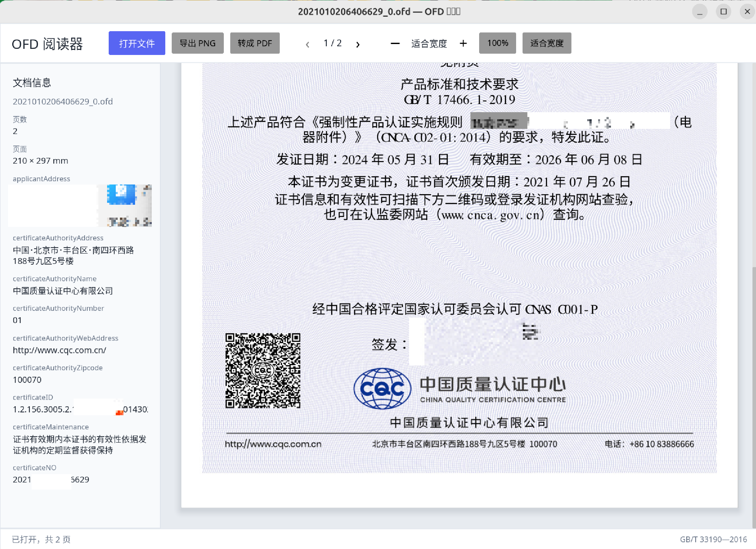Select file name 2021010206406629_0.ofd in sidebar

63,101
